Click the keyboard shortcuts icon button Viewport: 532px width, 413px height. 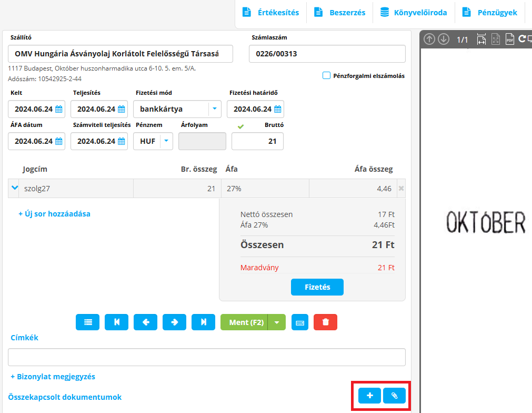299,322
